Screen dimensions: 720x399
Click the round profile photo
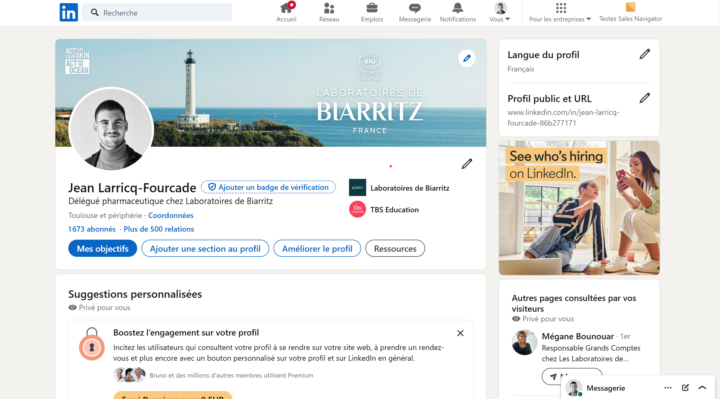click(x=111, y=129)
